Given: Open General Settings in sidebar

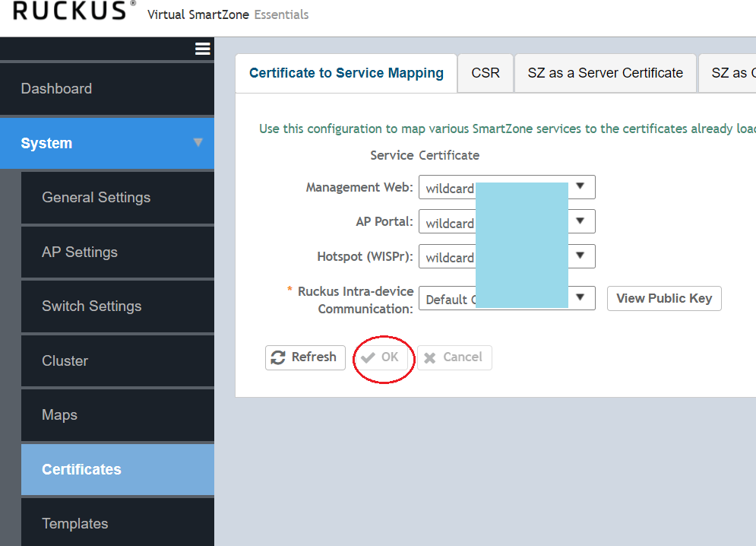Looking at the screenshot, I should click(96, 198).
